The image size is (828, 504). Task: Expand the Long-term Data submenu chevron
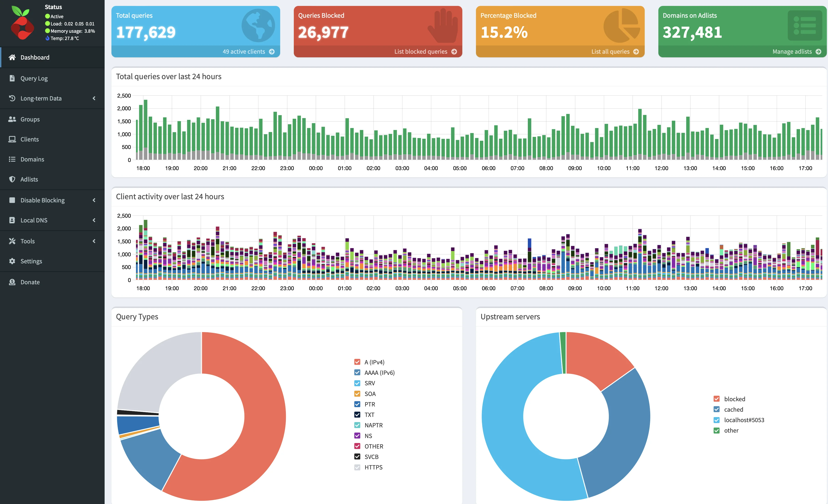click(x=94, y=98)
